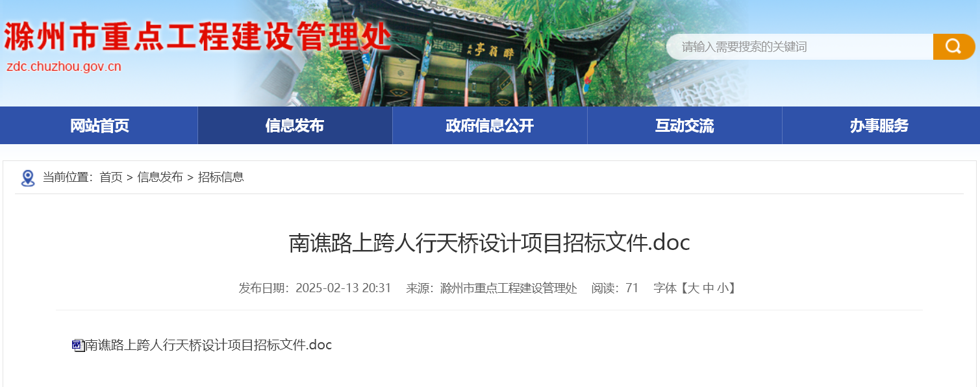Click the zdc.chuzhou.gov.cn site address text
The height and width of the screenshot is (387, 980).
(64, 67)
